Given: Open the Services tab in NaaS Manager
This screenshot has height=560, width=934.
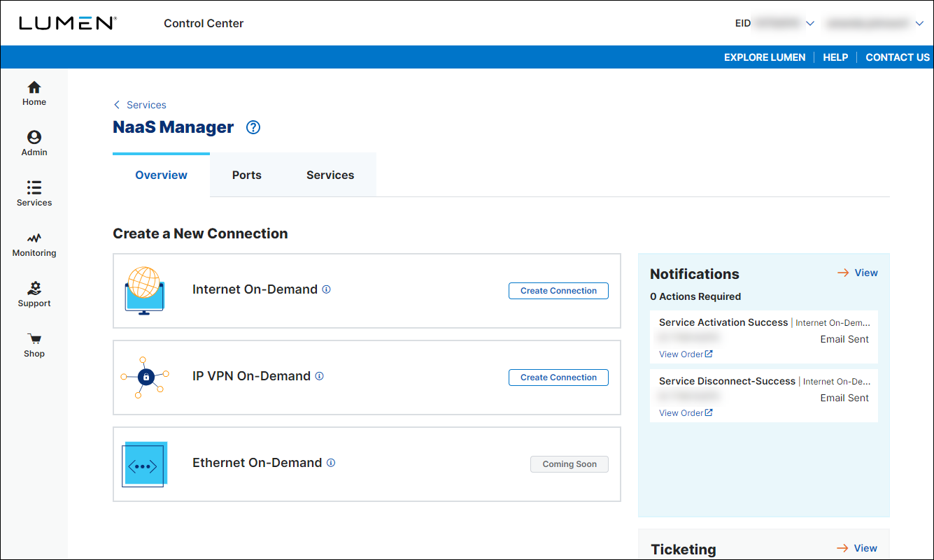Looking at the screenshot, I should [330, 175].
